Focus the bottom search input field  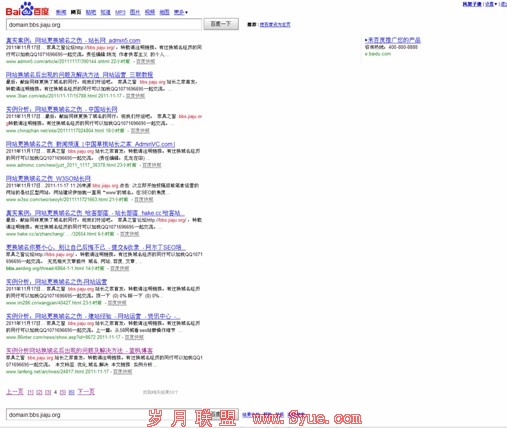(x=107, y=415)
